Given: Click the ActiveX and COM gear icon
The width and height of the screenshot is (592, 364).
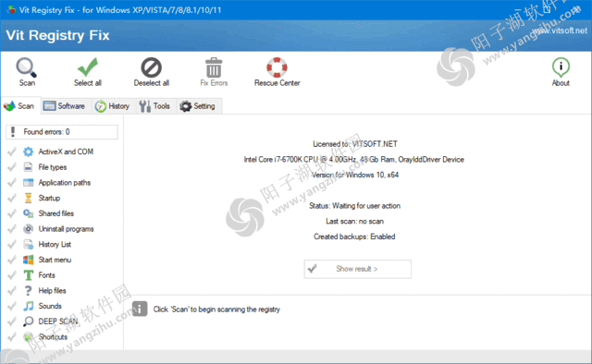Looking at the screenshot, I should 28,152.
